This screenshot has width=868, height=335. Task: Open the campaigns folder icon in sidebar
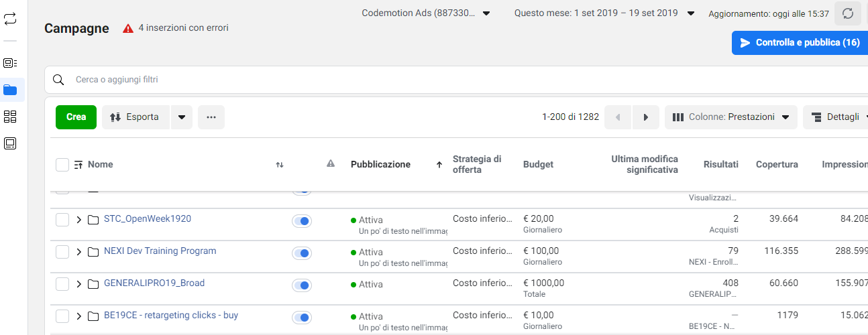click(10, 90)
